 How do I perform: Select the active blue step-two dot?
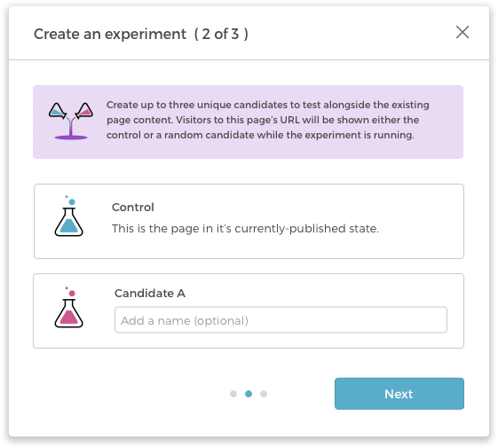[249, 394]
